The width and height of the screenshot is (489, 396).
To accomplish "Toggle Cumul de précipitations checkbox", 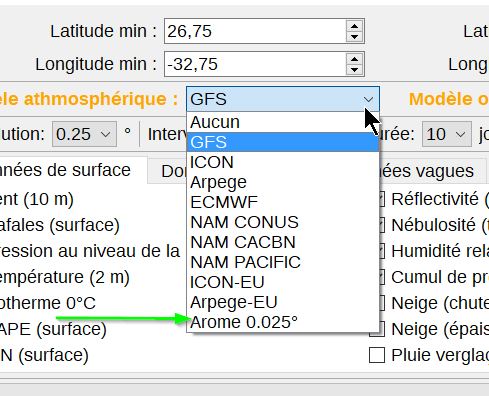I will tap(381, 277).
